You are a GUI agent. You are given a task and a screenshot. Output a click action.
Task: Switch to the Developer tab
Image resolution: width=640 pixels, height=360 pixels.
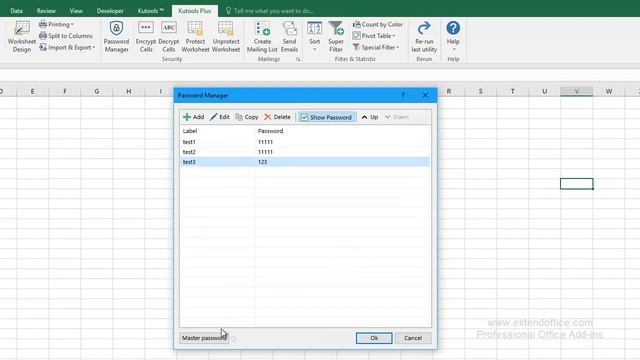110,11
